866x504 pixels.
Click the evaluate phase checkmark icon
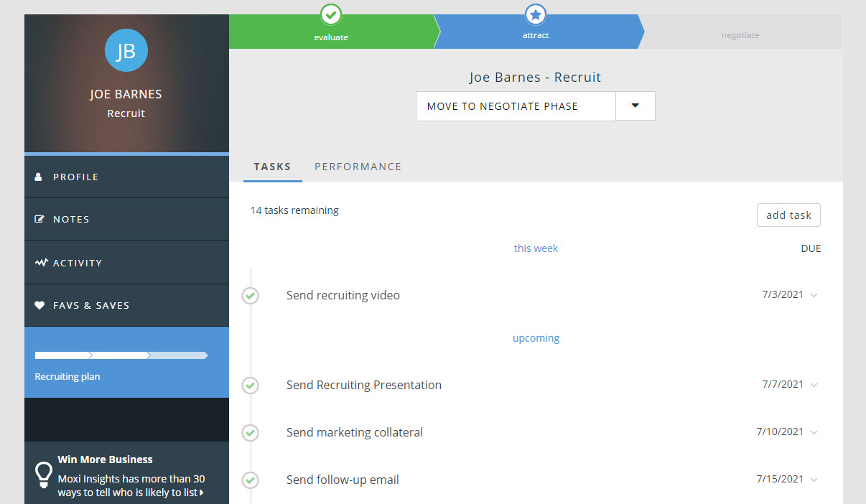tap(330, 14)
